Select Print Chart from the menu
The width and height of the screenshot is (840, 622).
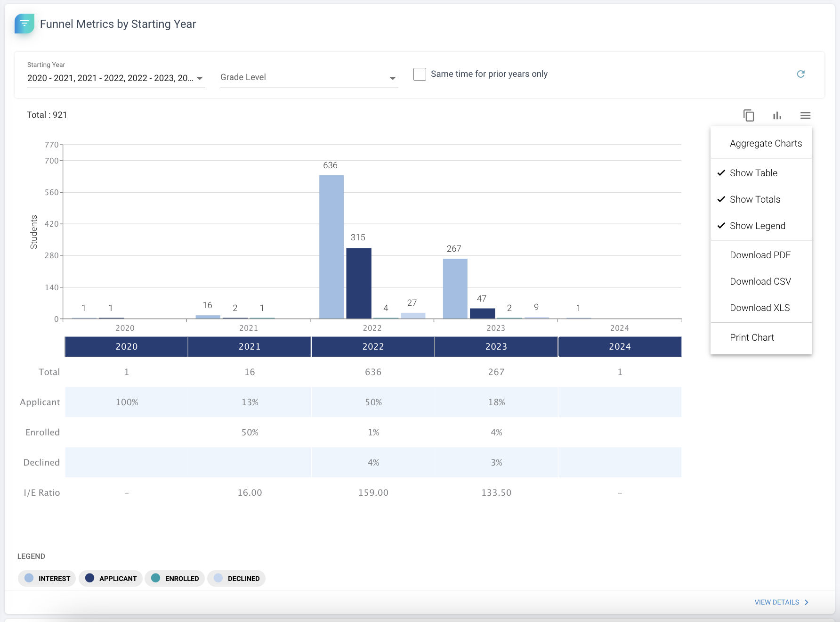pyautogui.click(x=761, y=337)
